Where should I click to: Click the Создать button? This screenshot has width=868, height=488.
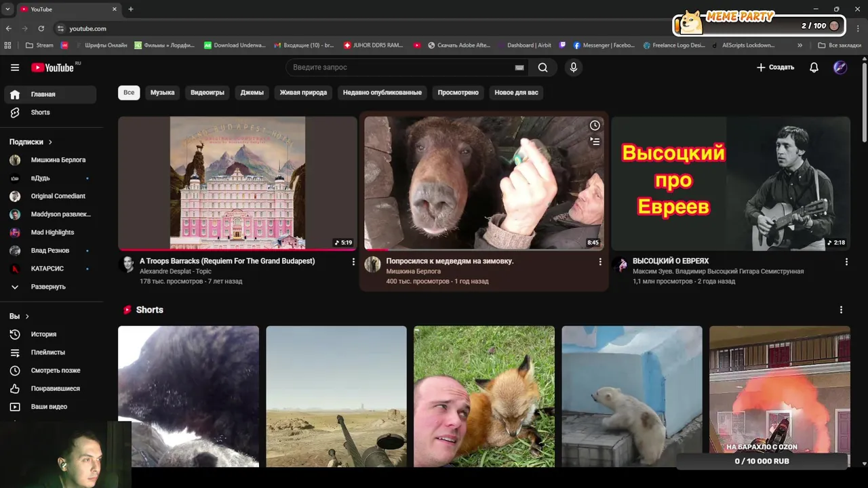tap(775, 67)
